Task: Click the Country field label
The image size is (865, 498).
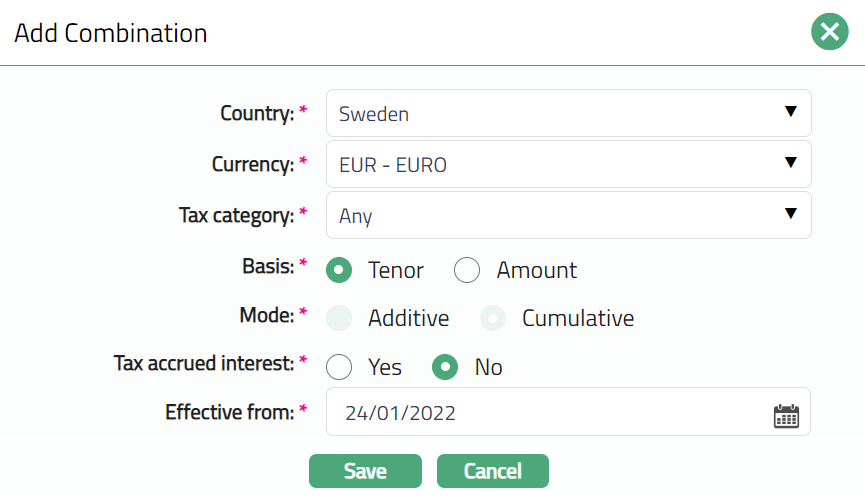Action: [x=257, y=113]
